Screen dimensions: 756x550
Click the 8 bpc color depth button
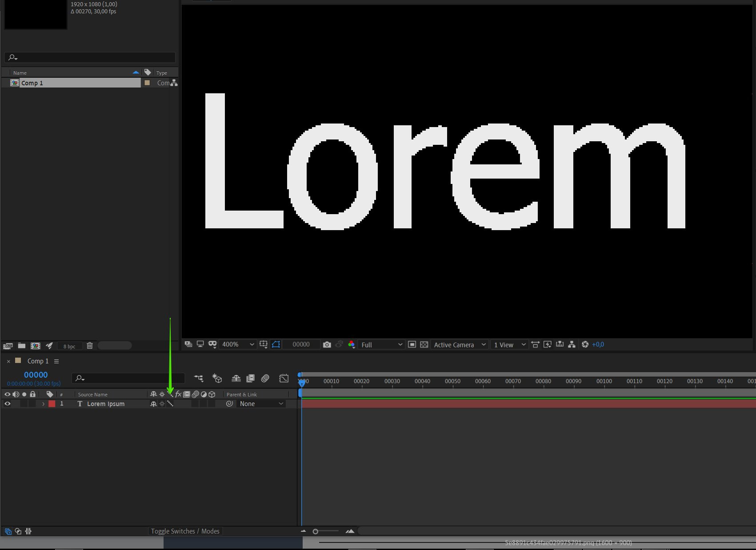click(69, 346)
